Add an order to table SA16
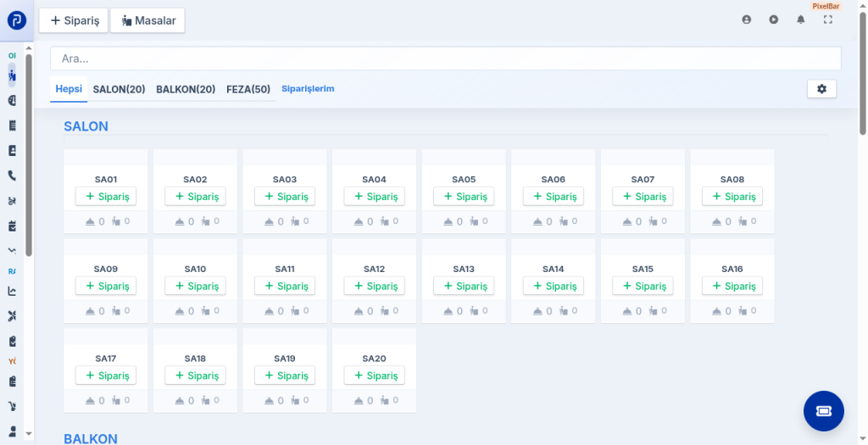This screenshot has width=868, height=445. point(732,286)
